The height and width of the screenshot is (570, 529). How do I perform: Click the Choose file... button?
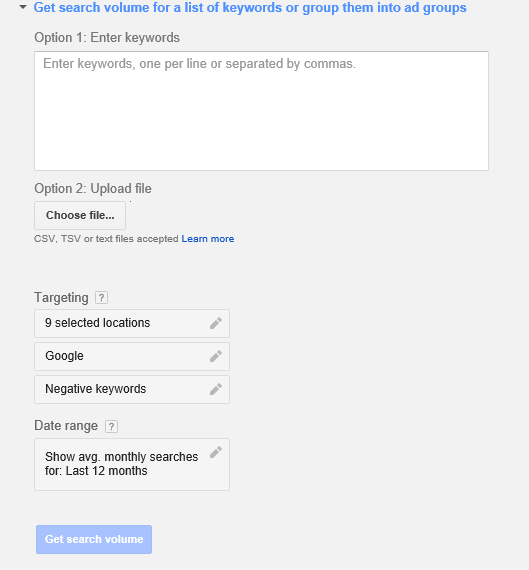pyautogui.click(x=80, y=215)
